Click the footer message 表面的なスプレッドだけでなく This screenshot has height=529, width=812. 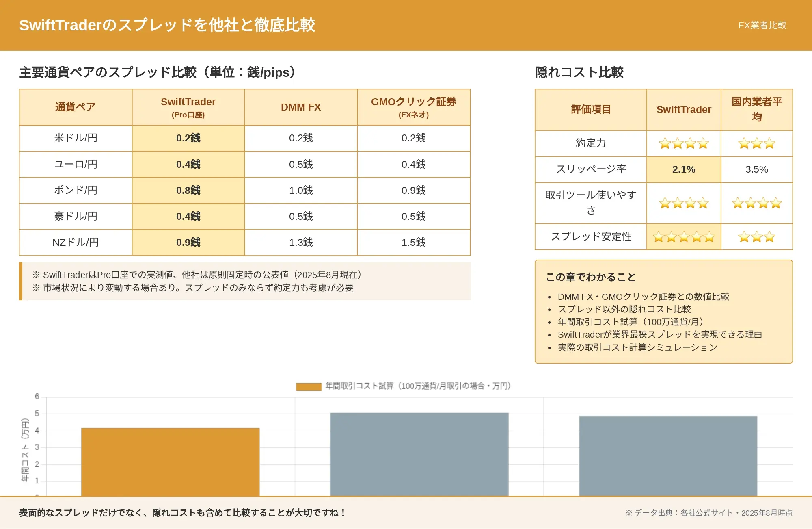pos(182,513)
